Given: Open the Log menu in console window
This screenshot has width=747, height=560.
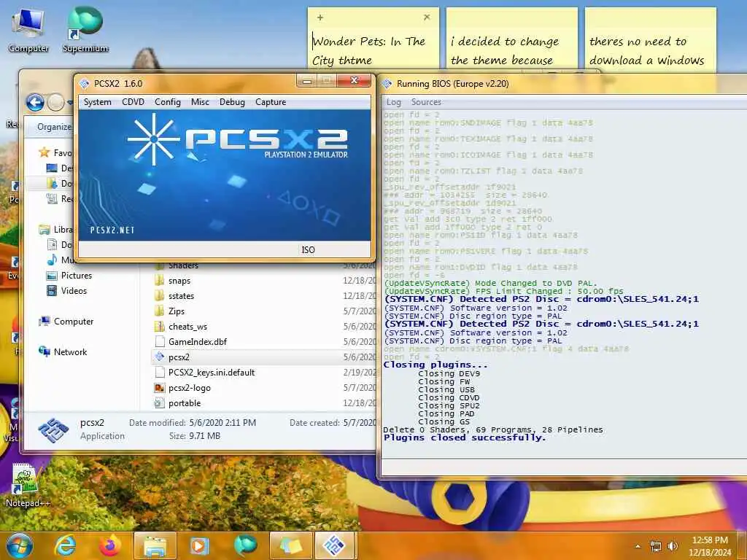Looking at the screenshot, I should click(393, 102).
